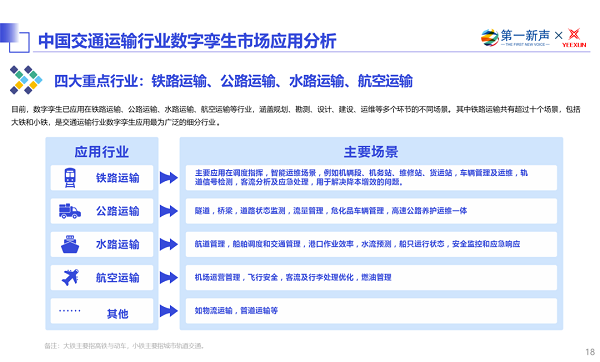
Task: Click the dotted ellipsis icon beside 其他
Action: [70, 310]
